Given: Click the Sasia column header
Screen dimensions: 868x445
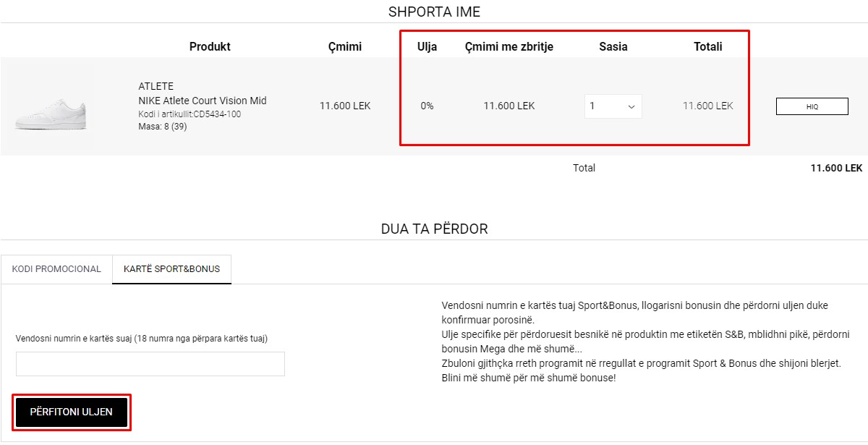Looking at the screenshot, I should (x=613, y=46).
